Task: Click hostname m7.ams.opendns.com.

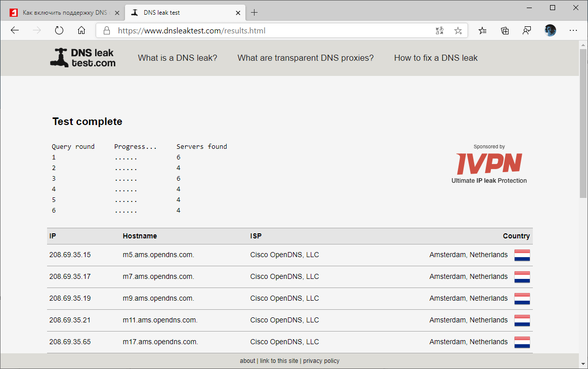Action: click(158, 276)
